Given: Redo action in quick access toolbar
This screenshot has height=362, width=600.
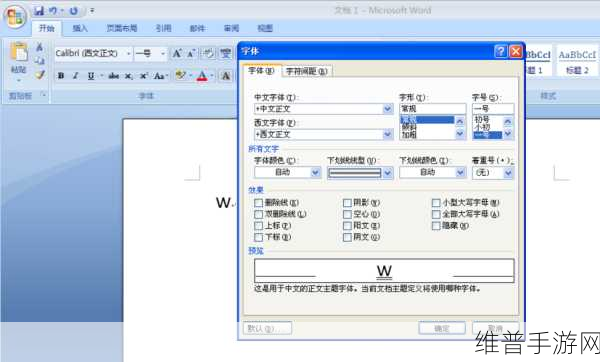Looking at the screenshot, I should tap(73, 11).
